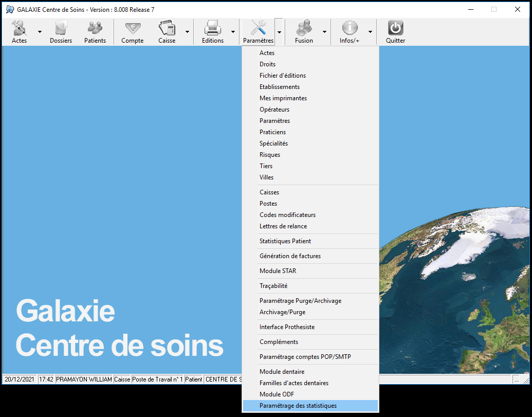Click the Patient status bar cell
This screenshot has height=417, width=532.
pos(194,379)
